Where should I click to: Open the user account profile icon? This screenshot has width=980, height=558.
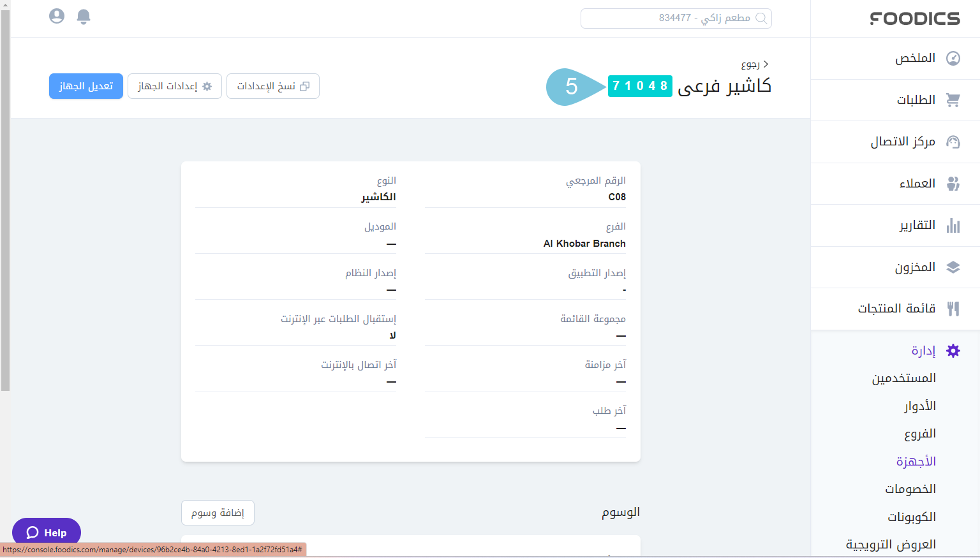[x=57, y=17]
